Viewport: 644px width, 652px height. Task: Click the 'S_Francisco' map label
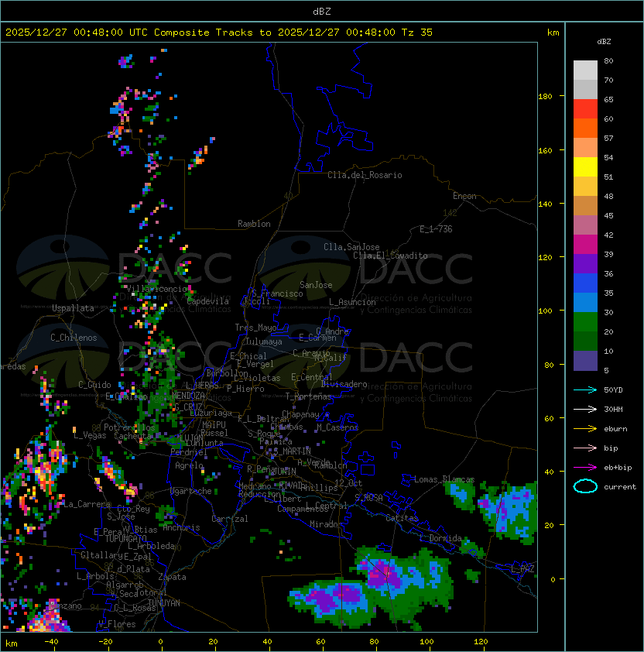coord(277,293)
